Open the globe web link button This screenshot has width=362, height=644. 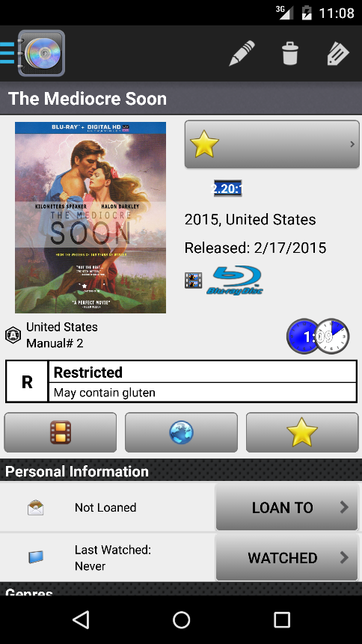[x=181, y=432]
